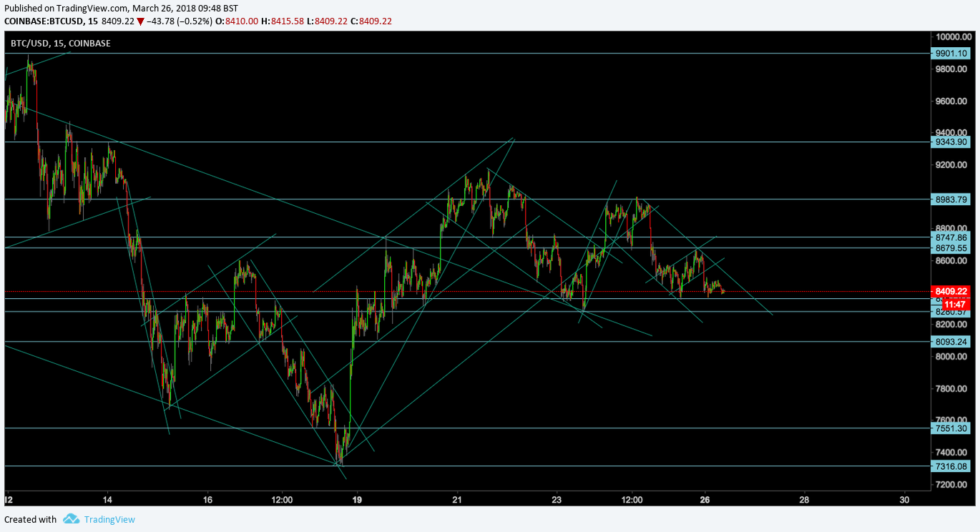Click the O:8410.00 open value
Viewport: 980px width, 532px height.
[x=237, y=21]
